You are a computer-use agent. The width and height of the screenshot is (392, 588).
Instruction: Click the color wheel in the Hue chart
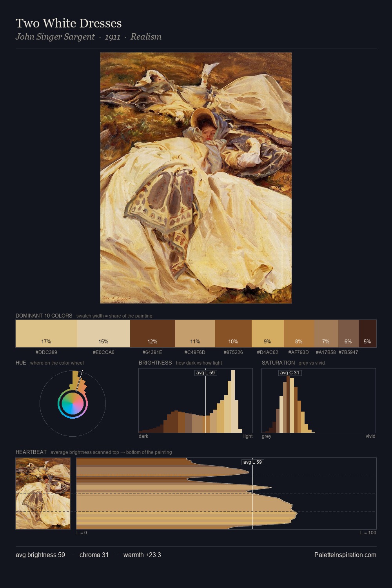click(73, 403)
